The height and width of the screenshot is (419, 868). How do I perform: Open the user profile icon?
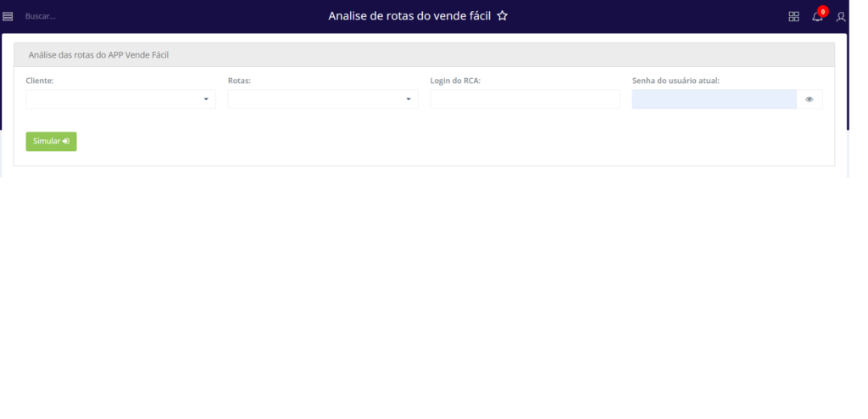(x=841, y=17)
